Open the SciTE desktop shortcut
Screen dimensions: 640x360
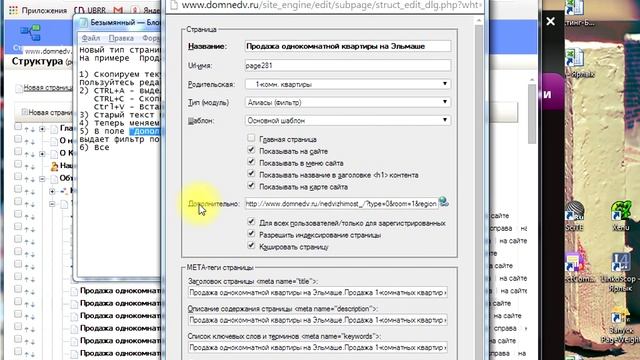point(574,216)
